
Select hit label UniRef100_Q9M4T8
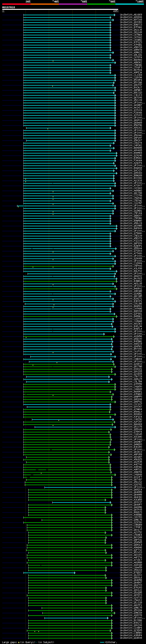131,50
